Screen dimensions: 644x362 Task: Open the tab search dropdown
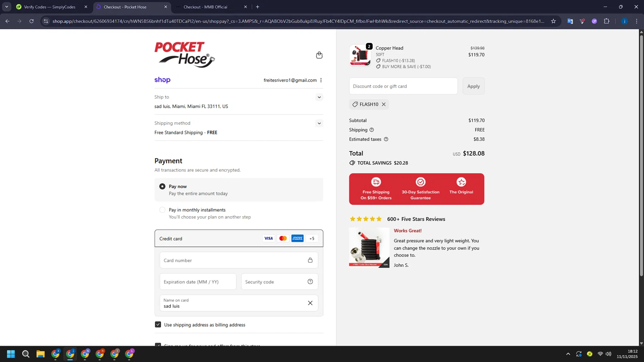coord(6,7)
